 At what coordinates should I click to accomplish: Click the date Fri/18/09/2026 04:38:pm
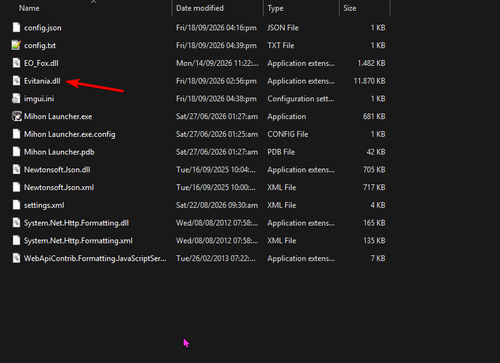[216, 99]
